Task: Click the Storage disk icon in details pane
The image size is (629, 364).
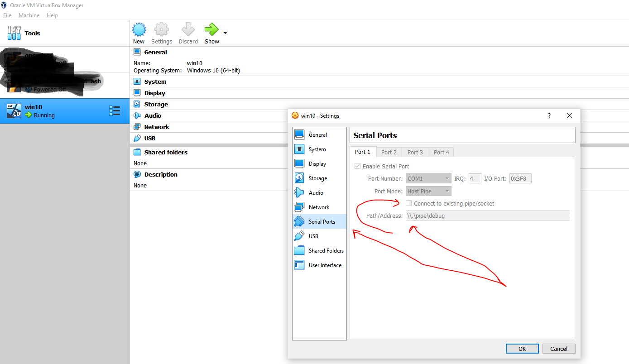Action: [x=137, y=104]
